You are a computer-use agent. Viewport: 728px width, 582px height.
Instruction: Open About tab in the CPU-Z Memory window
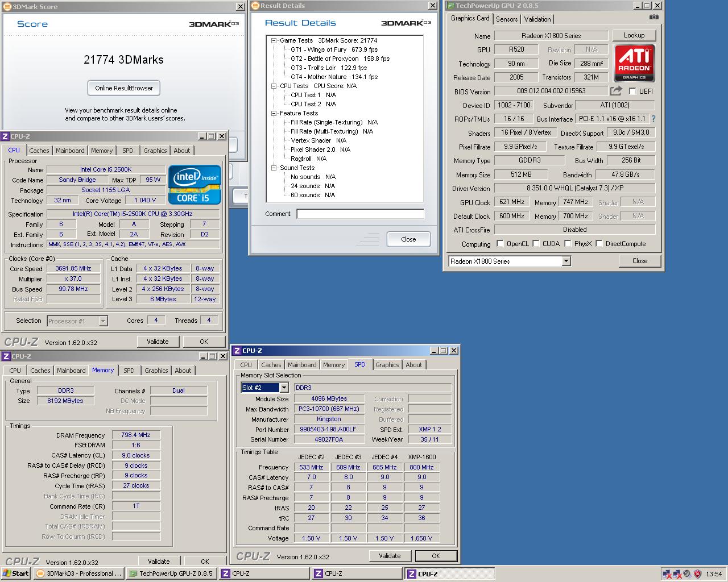pyautogui.click(x=183, y=371)
